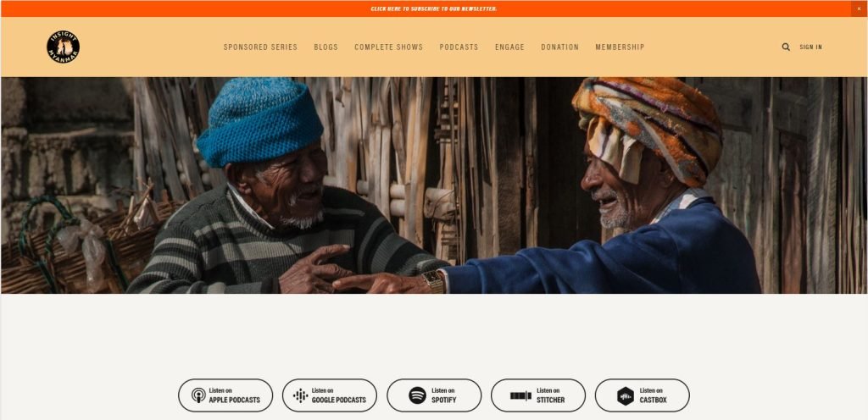Viewport: 868px width, 420px height.
Task: Go to the Membership page
Action: 620,47
